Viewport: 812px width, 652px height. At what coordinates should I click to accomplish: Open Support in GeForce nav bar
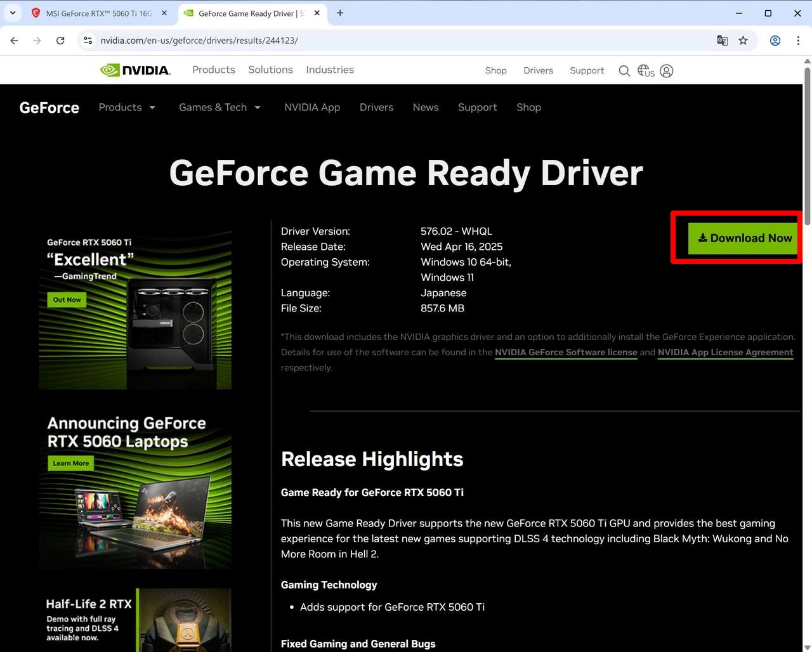click(478, 107)
